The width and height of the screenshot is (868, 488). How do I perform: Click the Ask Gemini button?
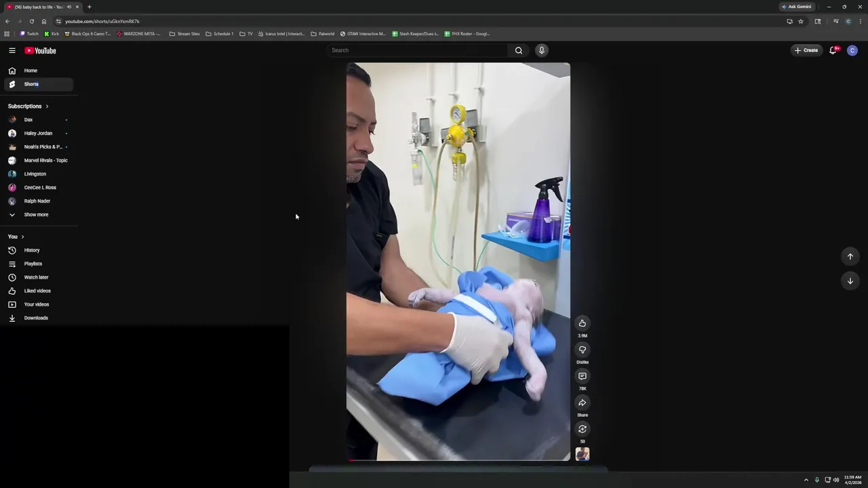tap(796, 7)
